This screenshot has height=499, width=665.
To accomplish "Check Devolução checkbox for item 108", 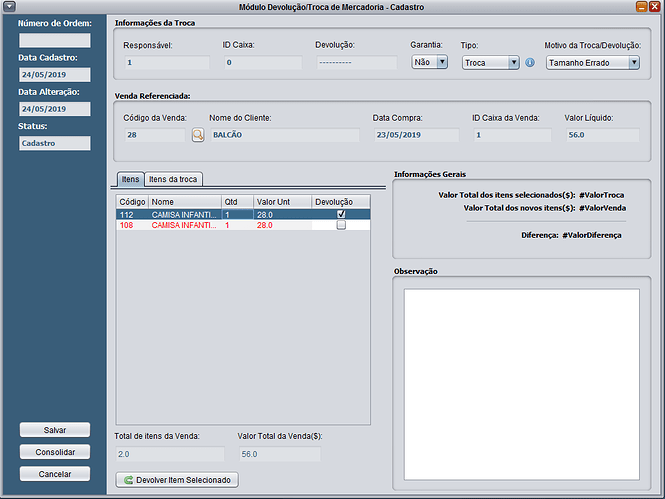I will [341, 225].
